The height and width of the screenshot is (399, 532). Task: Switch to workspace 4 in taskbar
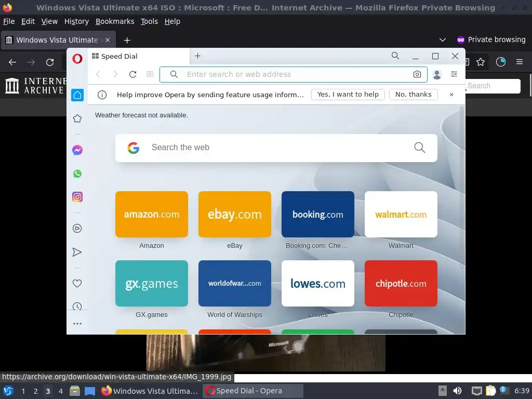click(60, 391)
